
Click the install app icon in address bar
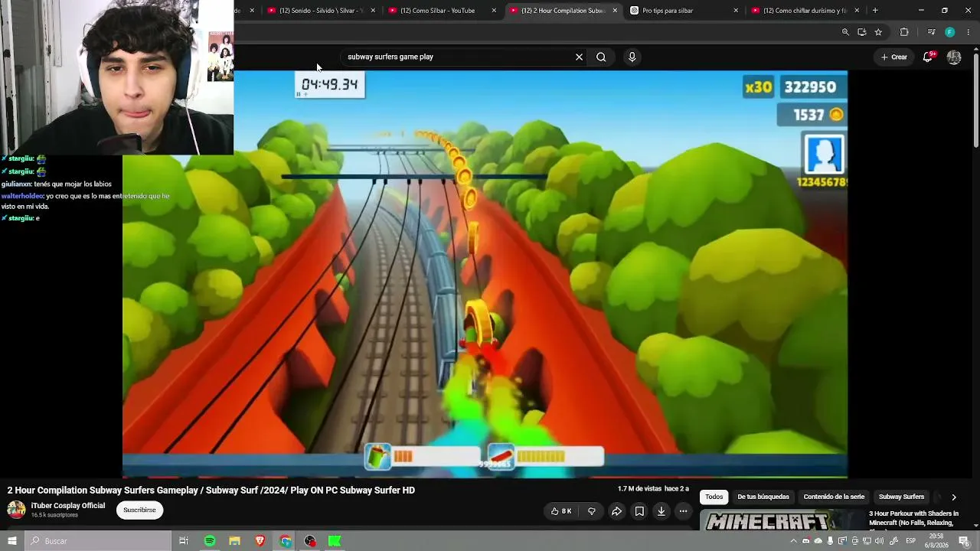pyautogui.click(x=862, y=32)
